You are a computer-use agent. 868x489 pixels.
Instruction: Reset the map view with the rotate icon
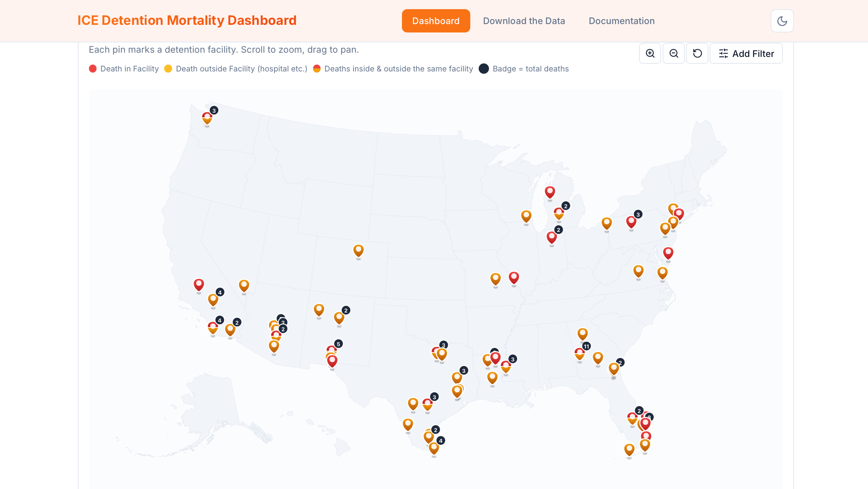click(x=697, y=53)
